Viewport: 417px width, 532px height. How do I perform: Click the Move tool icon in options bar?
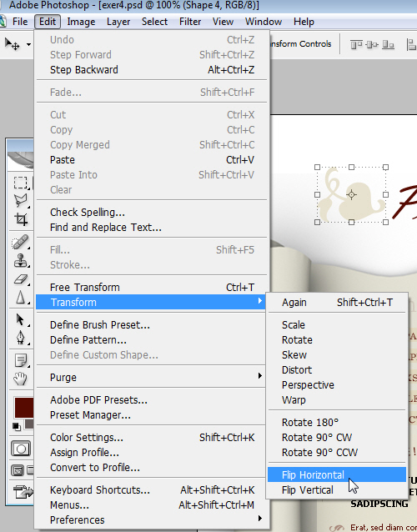coord(13,43)
